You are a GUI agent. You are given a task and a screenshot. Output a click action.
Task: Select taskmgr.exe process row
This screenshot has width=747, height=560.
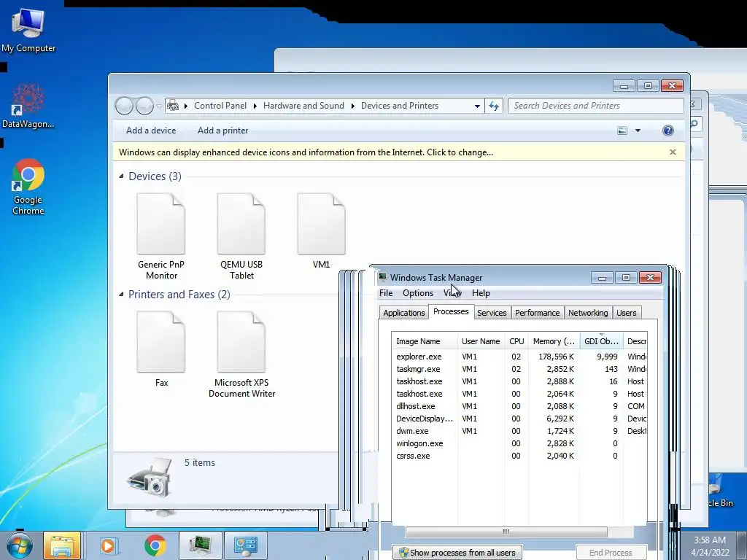519,369
